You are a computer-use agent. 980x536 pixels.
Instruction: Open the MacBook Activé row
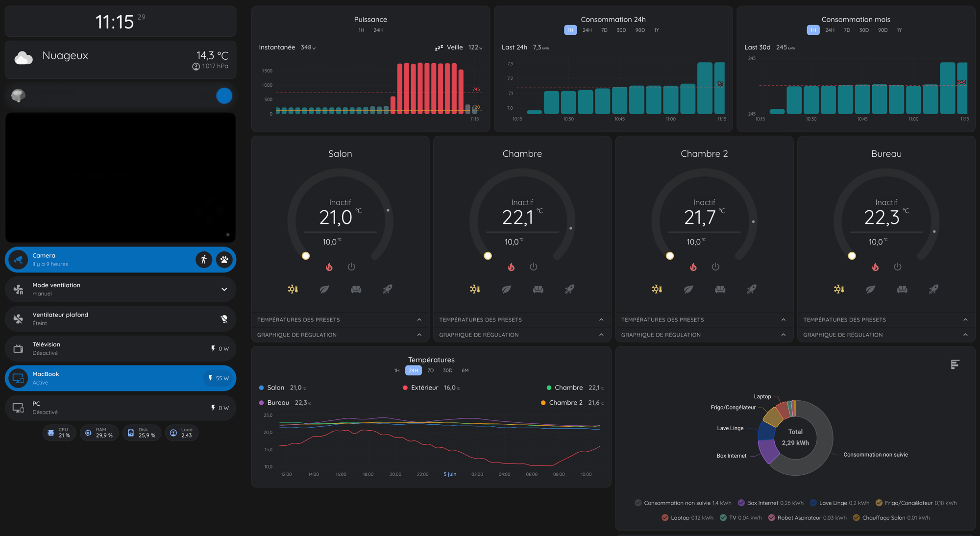pyautogui.click(x=121, y=378)
